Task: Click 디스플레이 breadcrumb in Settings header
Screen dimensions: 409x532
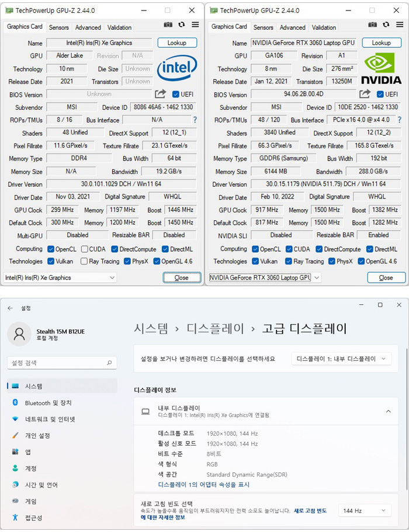Action: tap(215, 328)
